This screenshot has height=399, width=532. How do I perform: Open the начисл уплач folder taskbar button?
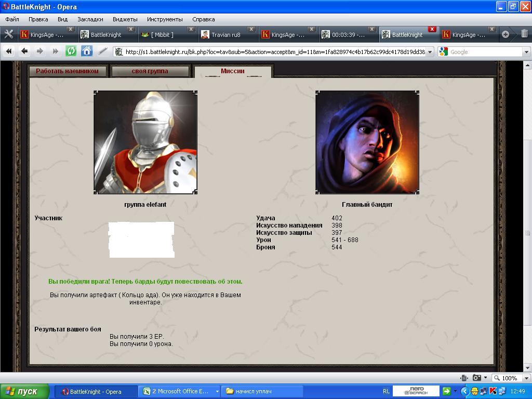click(262, 392)
